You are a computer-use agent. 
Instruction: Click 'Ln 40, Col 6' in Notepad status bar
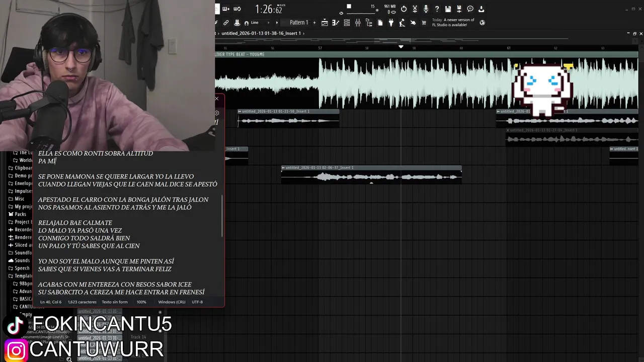point(51,302)
